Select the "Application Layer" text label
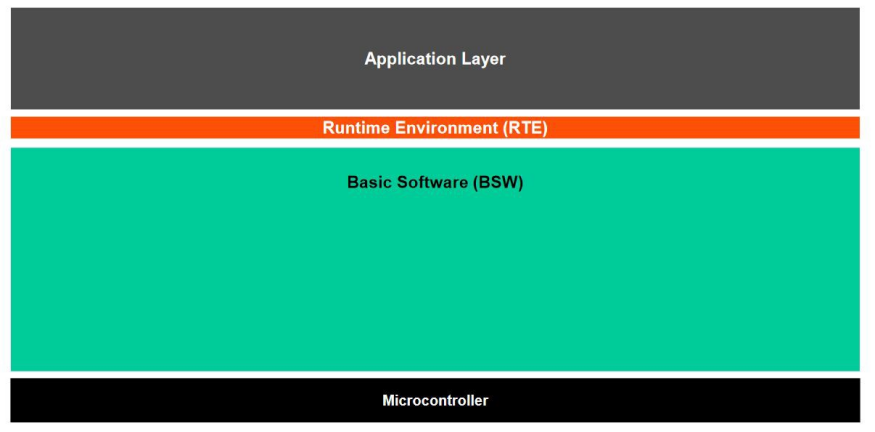Image resolution: width=875 pixels, height=432 pixels. [435, 59]
